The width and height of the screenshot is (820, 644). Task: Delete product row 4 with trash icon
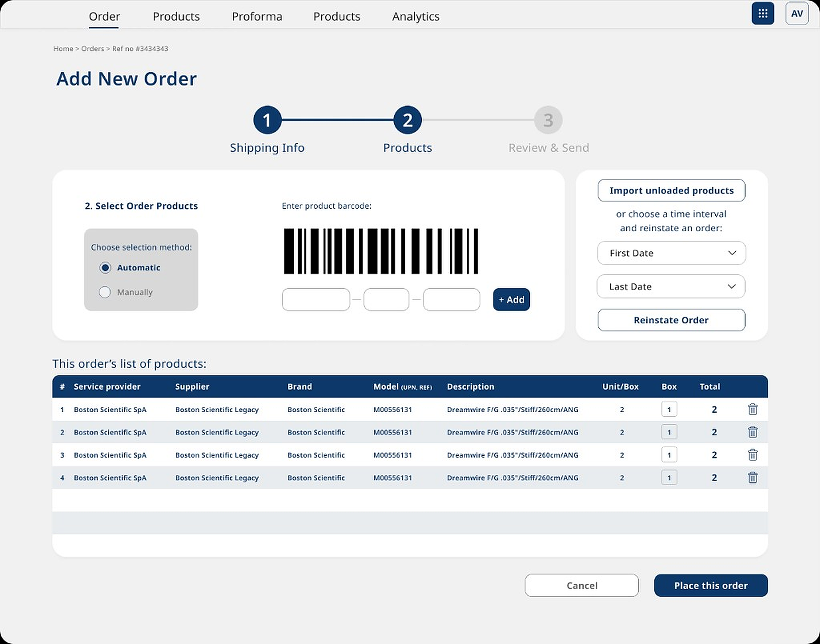pyautogui.click(x=753, y=478)
